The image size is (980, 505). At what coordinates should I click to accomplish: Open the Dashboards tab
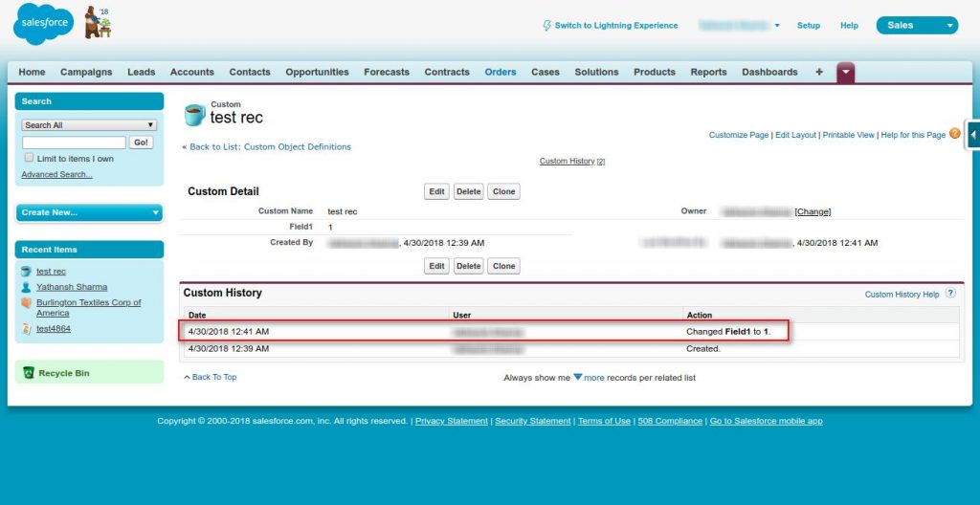tap(769, 72)
